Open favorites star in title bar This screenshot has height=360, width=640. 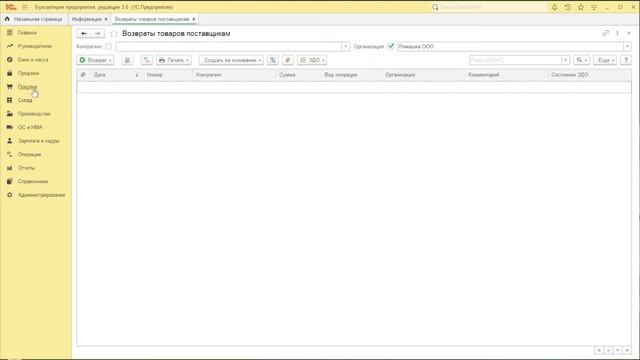click(581, 7)
